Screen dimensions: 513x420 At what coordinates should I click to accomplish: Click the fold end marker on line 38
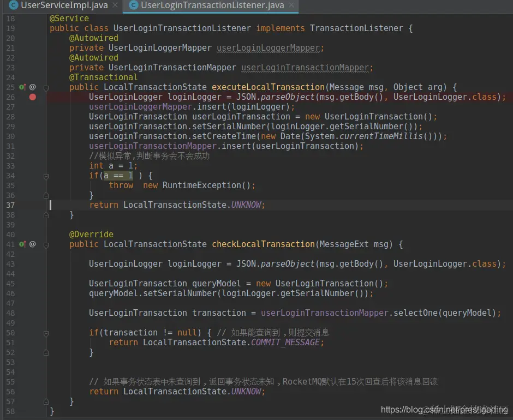click(x=46, y=215)
